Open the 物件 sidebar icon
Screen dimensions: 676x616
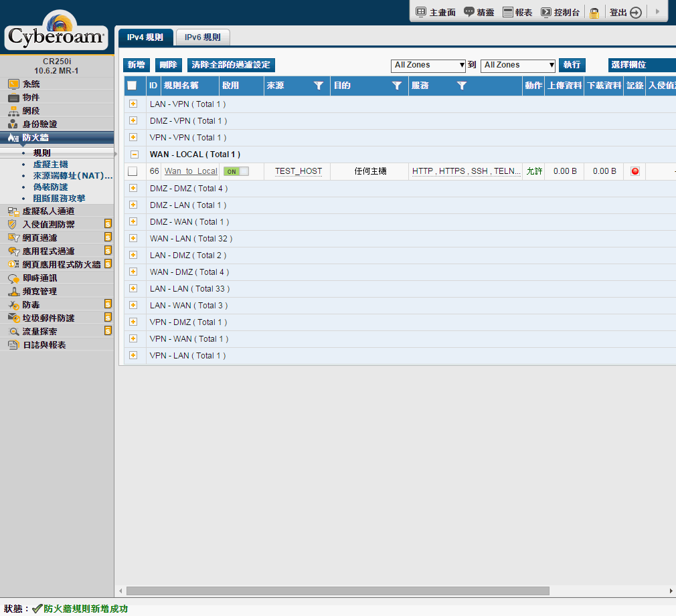pos(13,98)
